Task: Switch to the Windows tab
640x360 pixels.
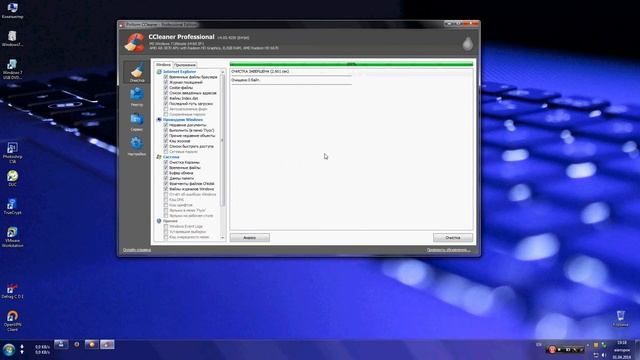Action: coord(163,64)
